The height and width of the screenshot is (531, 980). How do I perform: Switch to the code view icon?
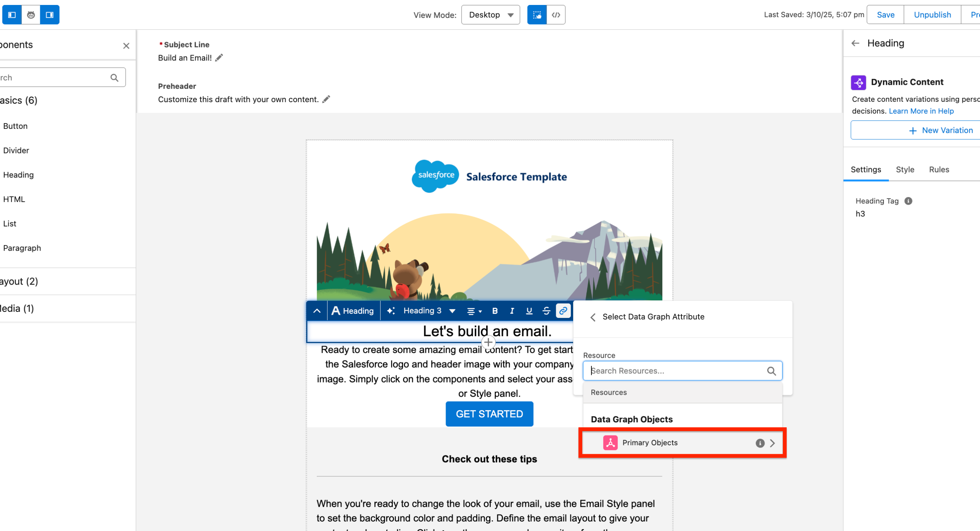point(556,15)
